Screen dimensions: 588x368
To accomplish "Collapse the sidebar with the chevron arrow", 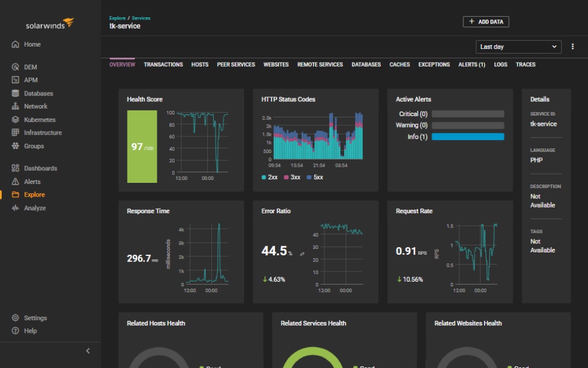I will (88, 351).
